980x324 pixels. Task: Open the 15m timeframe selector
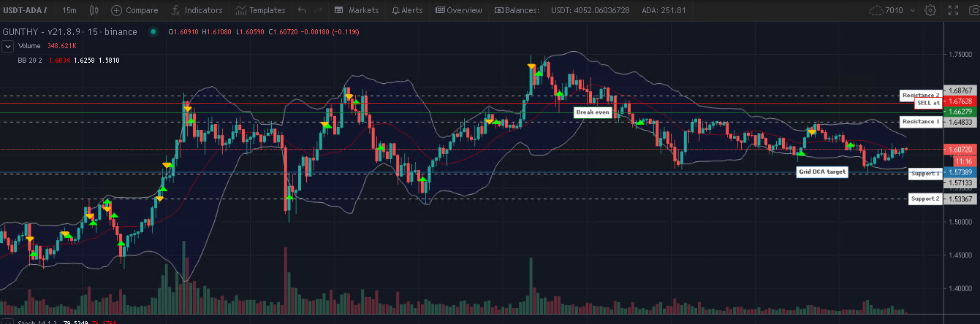pyautogui.click(x=69, y=11)
